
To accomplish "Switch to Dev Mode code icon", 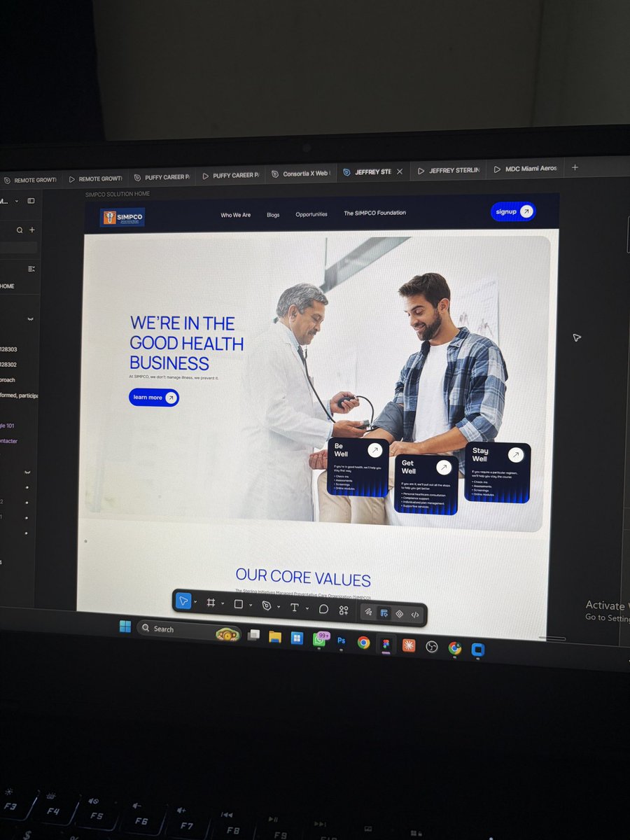I will pyautogui.click(x=415, y=615).
